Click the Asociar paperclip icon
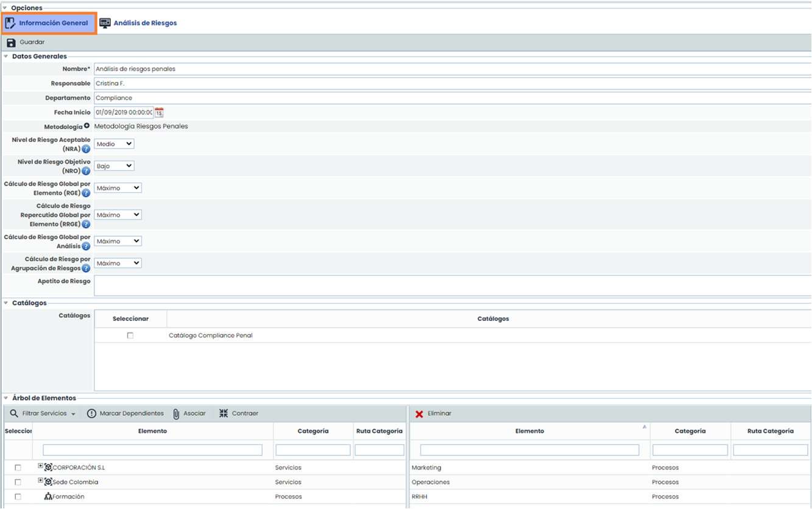 point(176,413)
